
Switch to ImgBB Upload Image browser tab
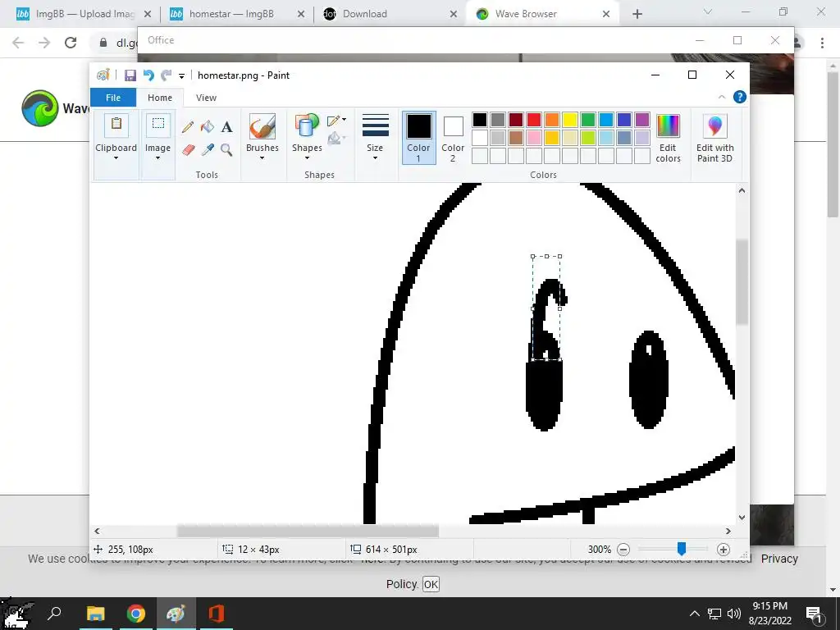click(x=83, y=14)
